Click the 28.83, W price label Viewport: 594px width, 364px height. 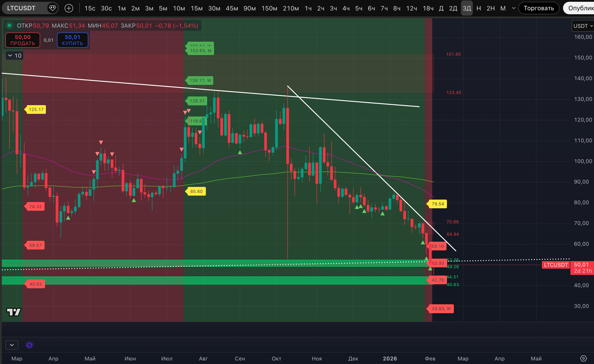[x=441, y=309]
